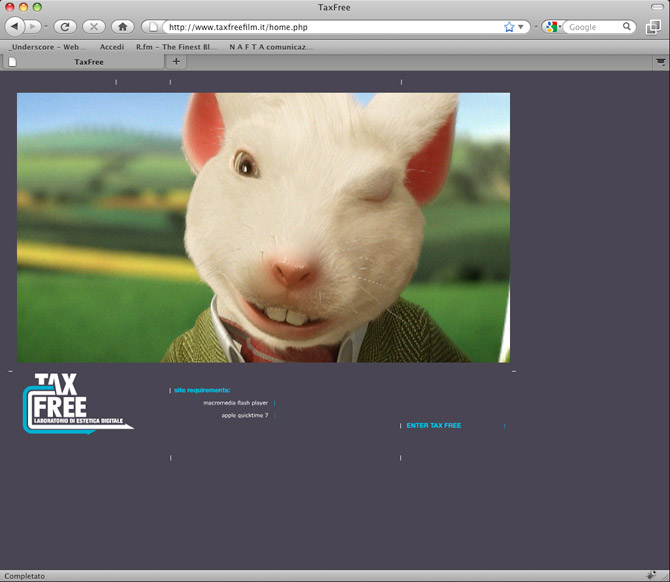
Task: Click the overlapping windows toolbar icon
Action: pyautogui.click(x=653, y=27)
